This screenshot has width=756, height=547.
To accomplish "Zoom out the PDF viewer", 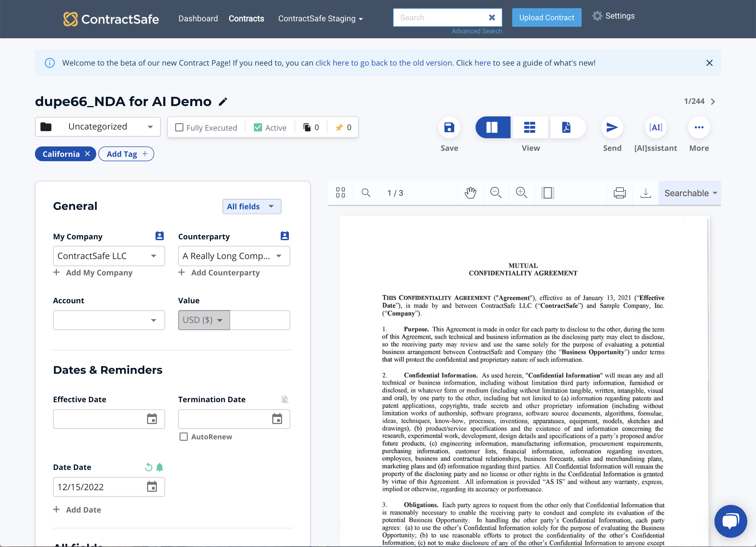I will click(496, 193).
